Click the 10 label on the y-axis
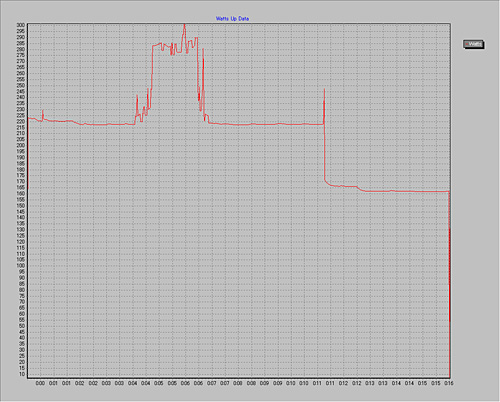 pyautogui.click(x=22, y=374)
